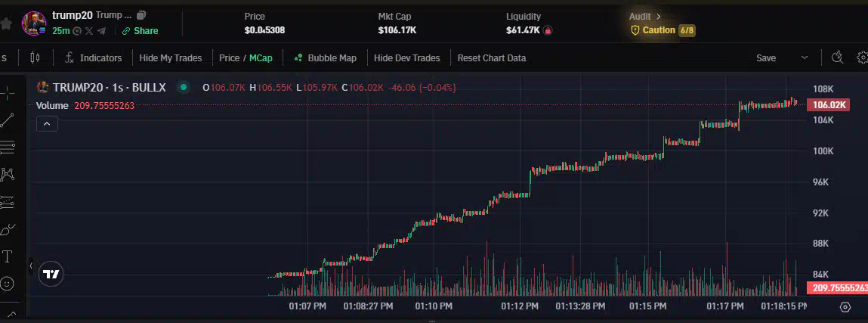Open the emoji icons tool
This screenshot has width=868, height=323.
[8, 284]
